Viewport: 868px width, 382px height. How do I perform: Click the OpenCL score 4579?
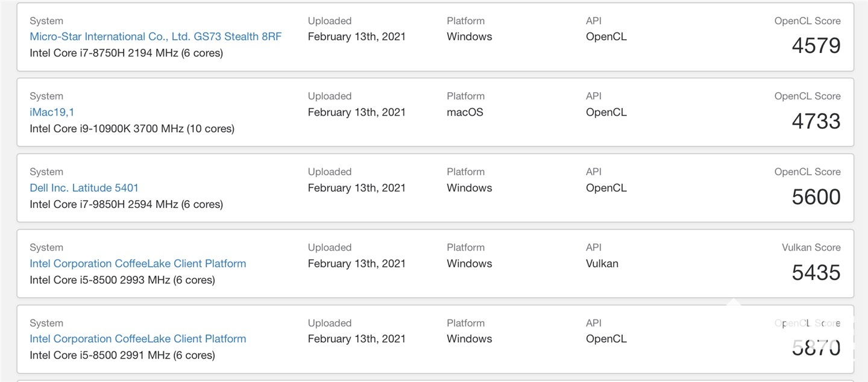click(816, 46)
